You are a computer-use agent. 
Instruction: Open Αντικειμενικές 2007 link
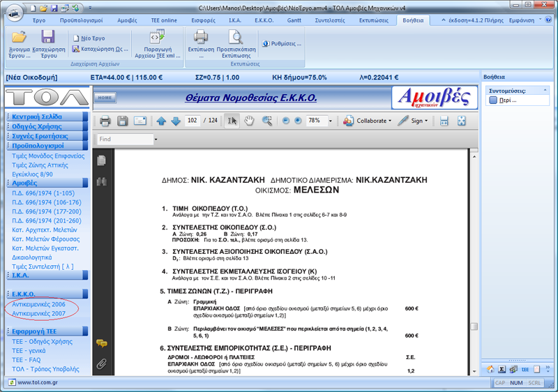[x=38, y=313]
